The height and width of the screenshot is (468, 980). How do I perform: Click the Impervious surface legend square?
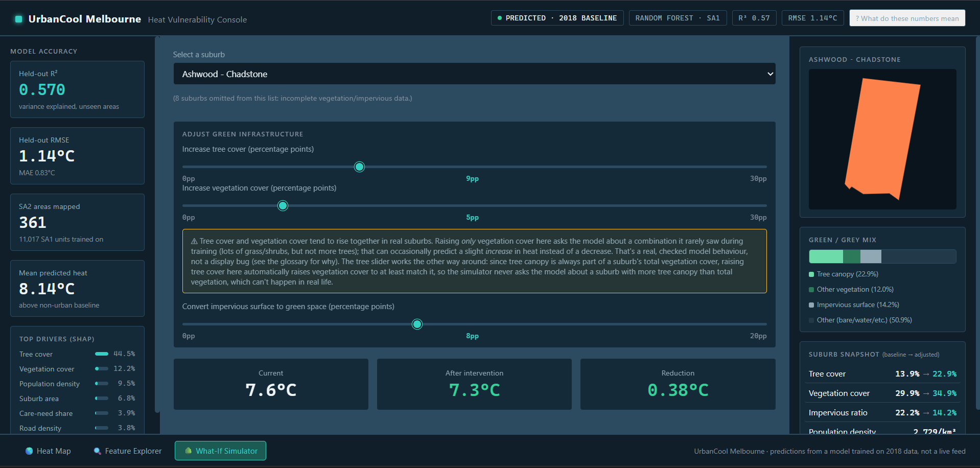click(x=811, y=305)
